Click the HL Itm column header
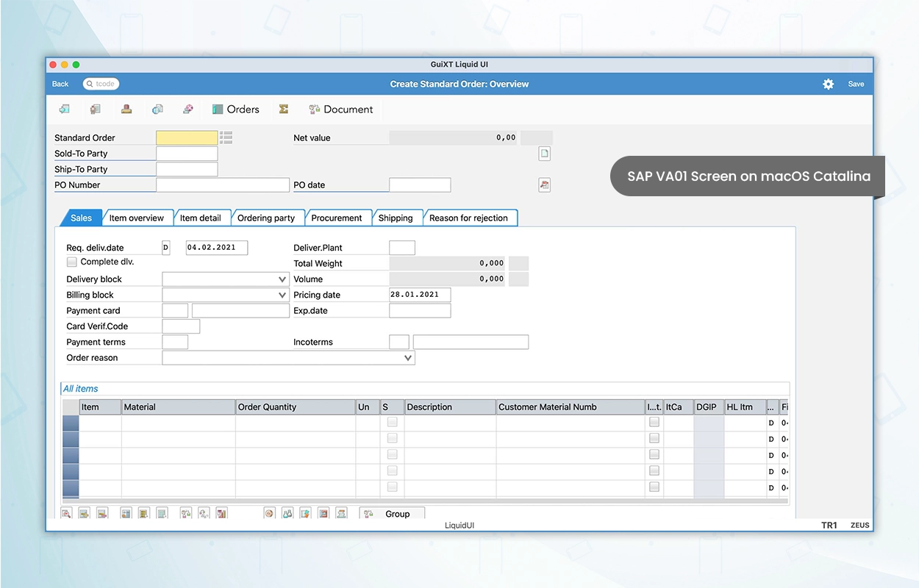This screenshot has height=588, width=919. point(745,406)
